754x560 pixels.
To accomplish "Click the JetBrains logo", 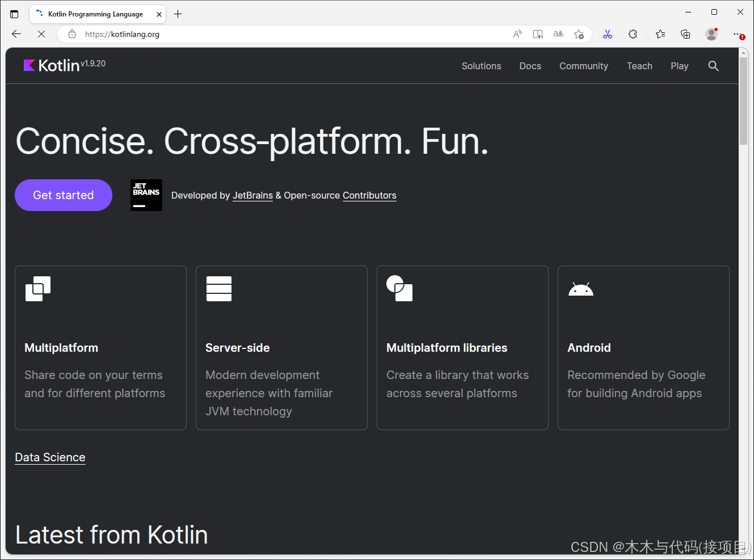I will 146,195.
